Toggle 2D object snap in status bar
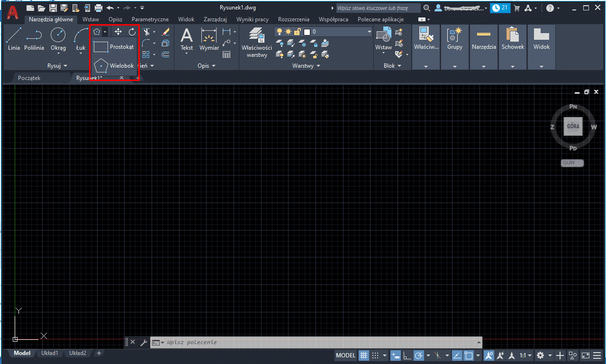This screenshot has width=606, height=364. (x=469, y=355)
